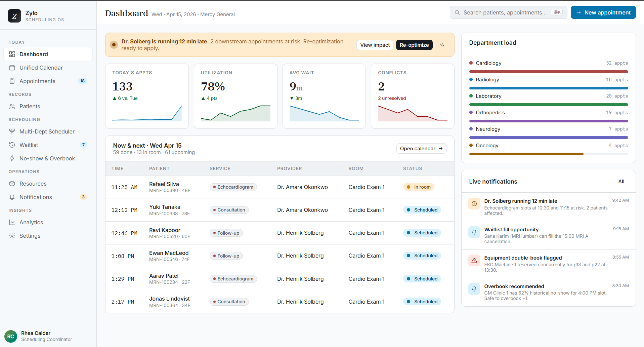The image size is (644, 347).
Task: Click the Avg Wait trend chart
Action: pyautogui.click(x=324, y=113)
